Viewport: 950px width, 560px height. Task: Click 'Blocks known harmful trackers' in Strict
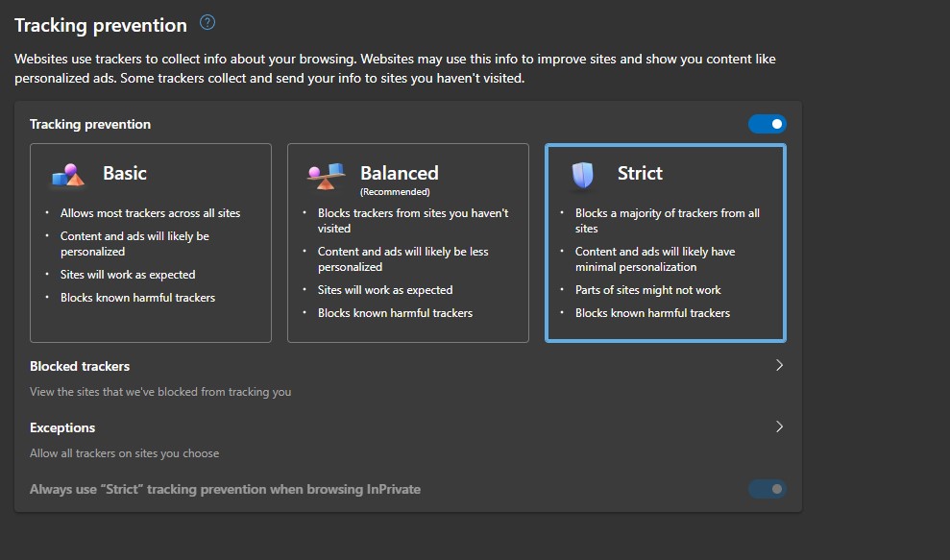tap(652, 313)
